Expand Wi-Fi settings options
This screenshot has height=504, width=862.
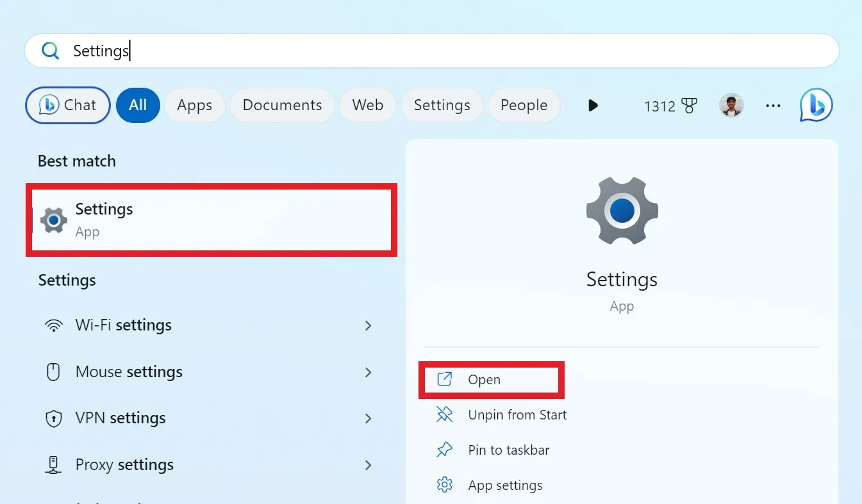[x=369, y=325]
